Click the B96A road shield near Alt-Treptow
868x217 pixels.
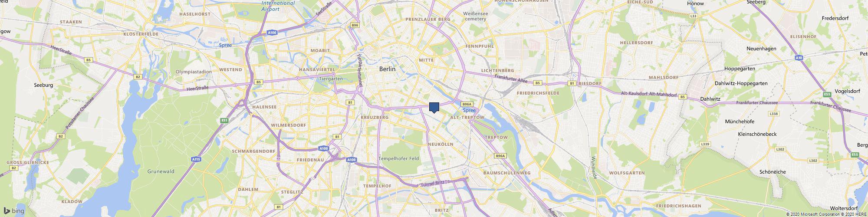click(467, 105)
